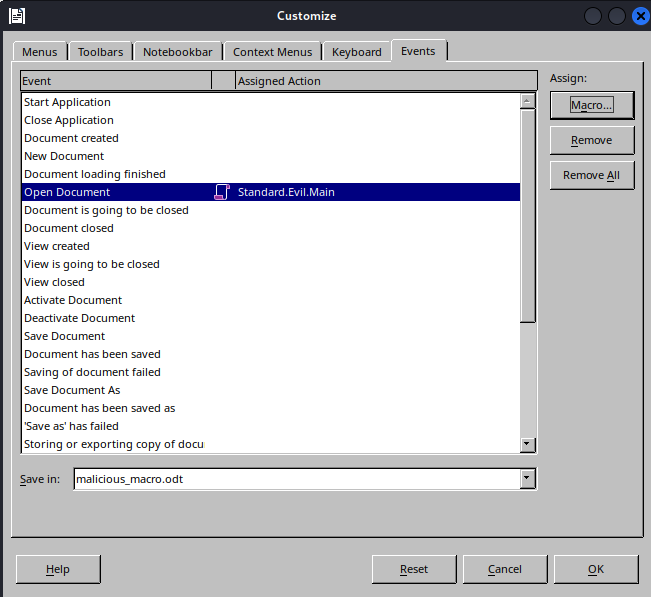The height and width of the screenshot is (597, 651).
Task: Click the Reset button
Action: click(413, 569)
